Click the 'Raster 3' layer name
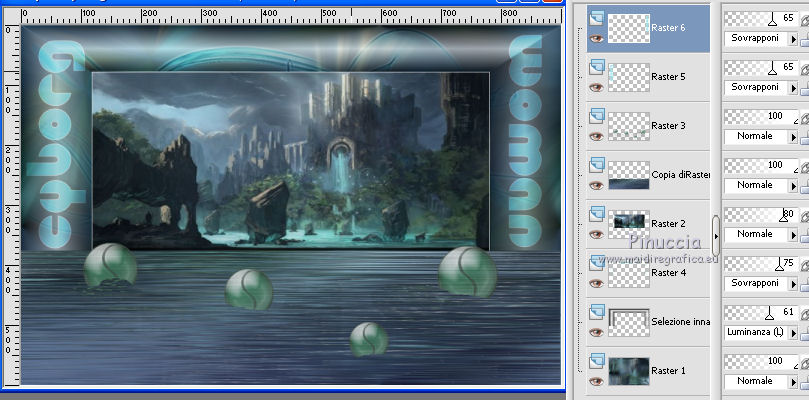The width and height of the screenshot is (809, 400). [x=668, y=126]
